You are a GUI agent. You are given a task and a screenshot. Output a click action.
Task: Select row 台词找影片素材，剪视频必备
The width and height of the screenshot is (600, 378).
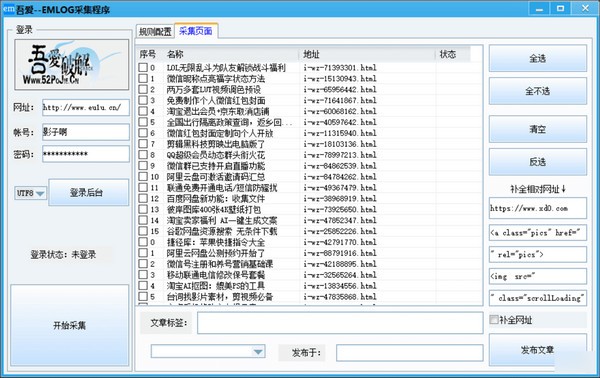click(x=309, y=297)
